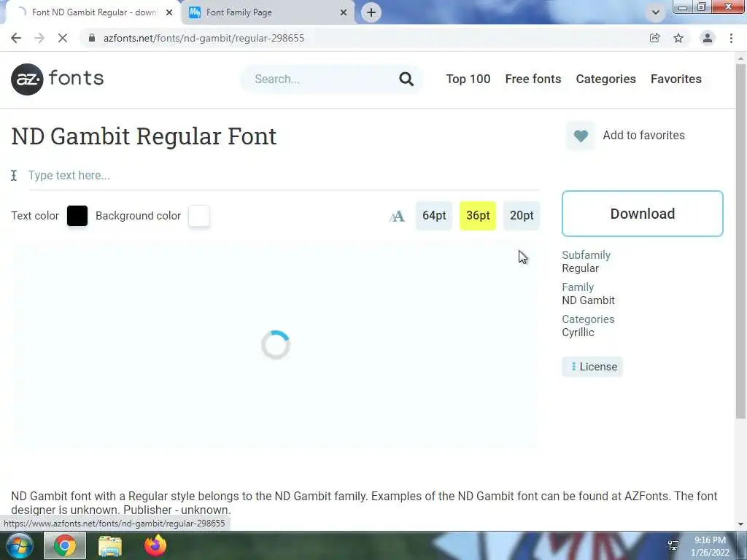Close the Font ND Gambit Regular tab
Image resolution: width=747 pixels, height=560 pixels.
pos(169,12)
